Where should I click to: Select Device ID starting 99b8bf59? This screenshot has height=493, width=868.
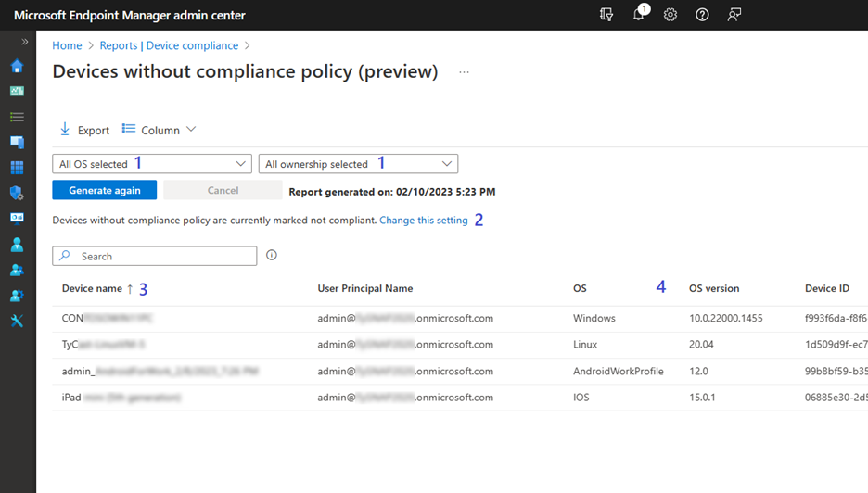(x=836, y=372)
